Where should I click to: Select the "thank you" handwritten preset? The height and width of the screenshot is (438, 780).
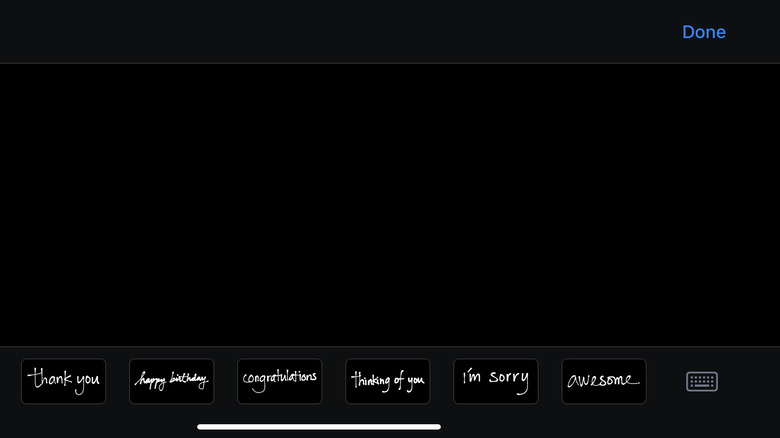[x=64, y=381]
